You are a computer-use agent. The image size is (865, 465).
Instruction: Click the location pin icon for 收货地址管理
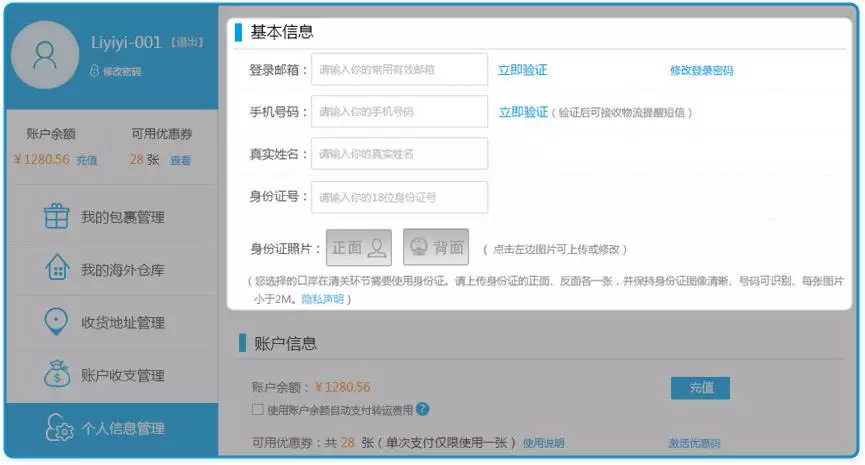[x=56, y=322]
